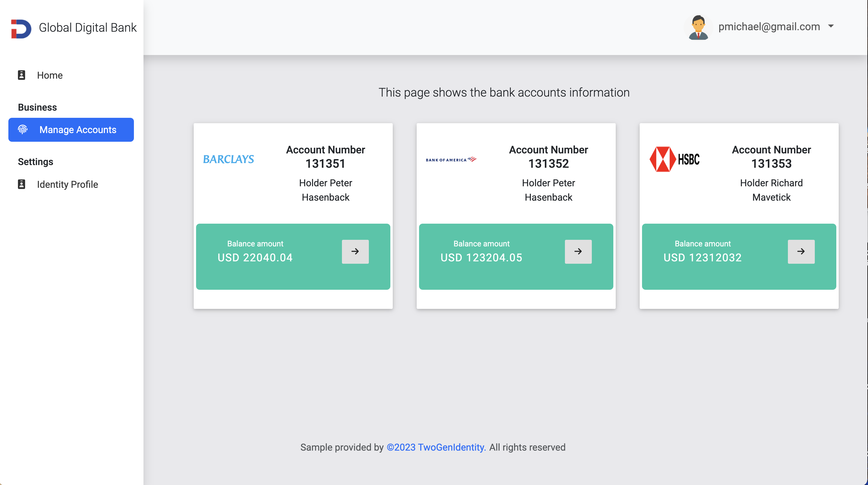
Task: Click the fingerprint icon in Manage Accounts
Action: point(23,130)
